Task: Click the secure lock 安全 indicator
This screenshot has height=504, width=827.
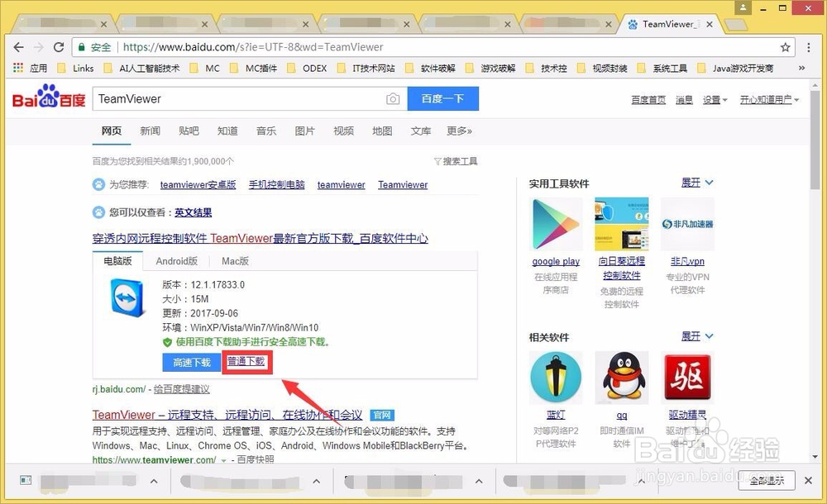Action: pyautogui.click(x=94, y=47)
